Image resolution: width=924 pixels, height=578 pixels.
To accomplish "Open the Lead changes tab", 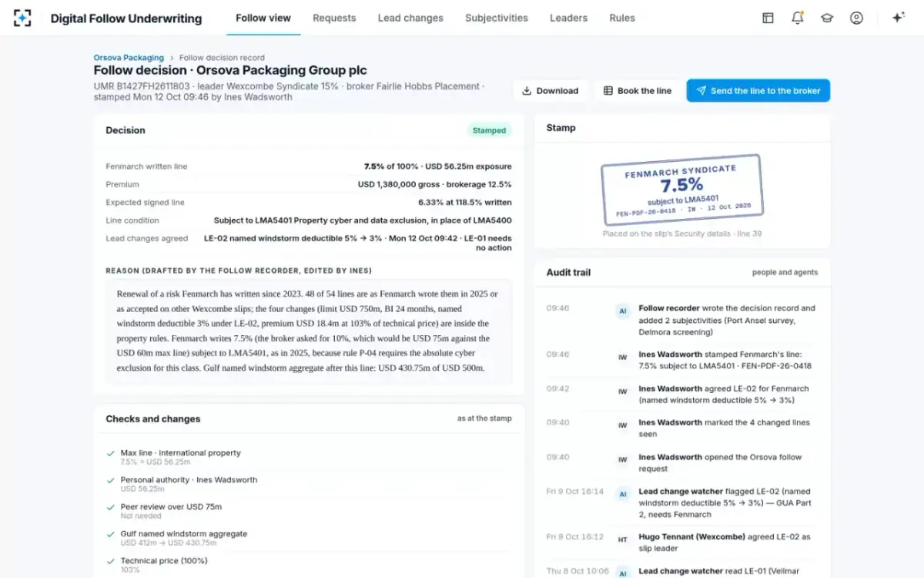I will pyautogui.click(x=410, y=18).
